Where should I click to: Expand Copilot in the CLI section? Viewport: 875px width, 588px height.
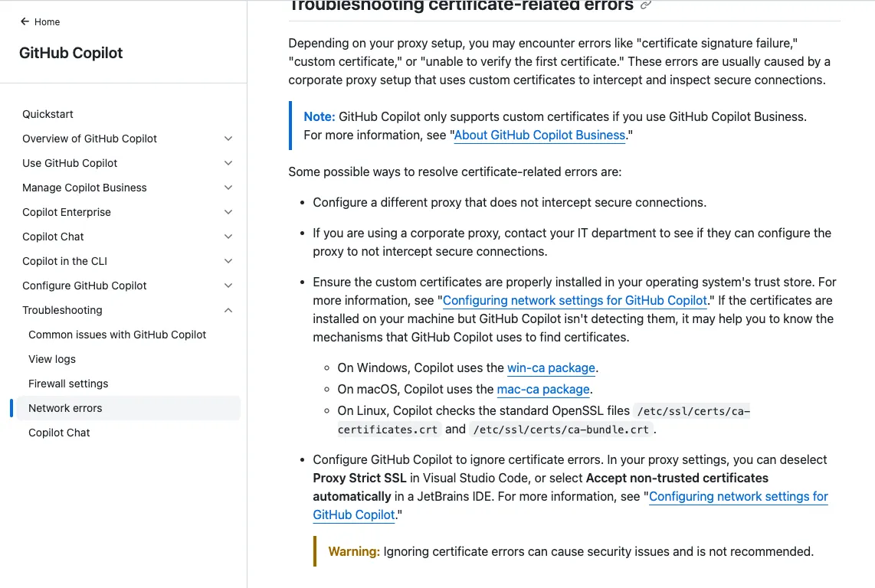point(228,261)
